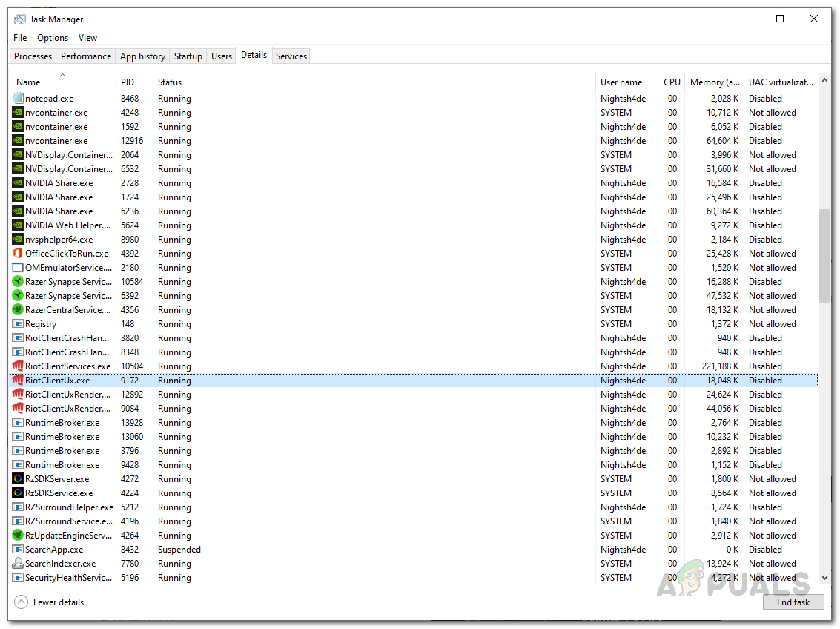Select RiotClientCrashHandler with PID 8348
The width and height of the screenshot is (840, 629).
(67, 352)
